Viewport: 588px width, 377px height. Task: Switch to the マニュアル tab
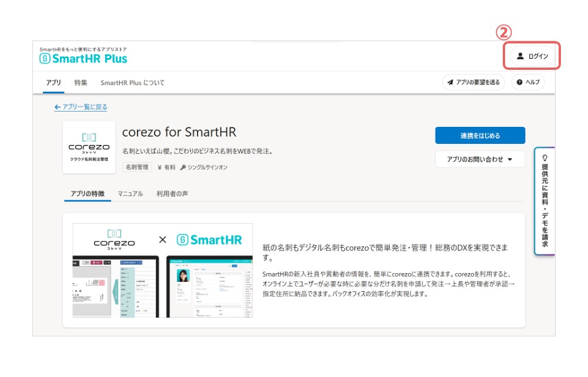click(130, 194)
